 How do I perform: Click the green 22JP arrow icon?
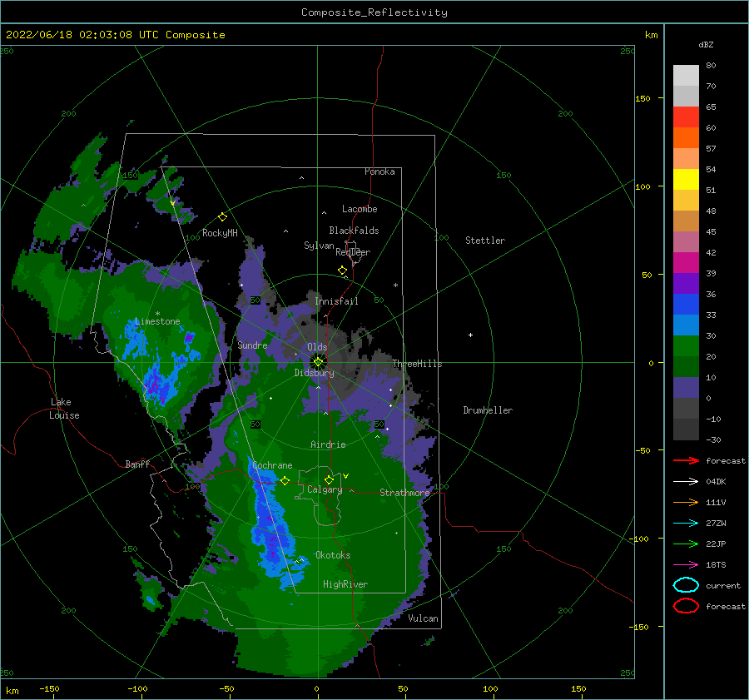pyautogui.click(x=686, y=544)
